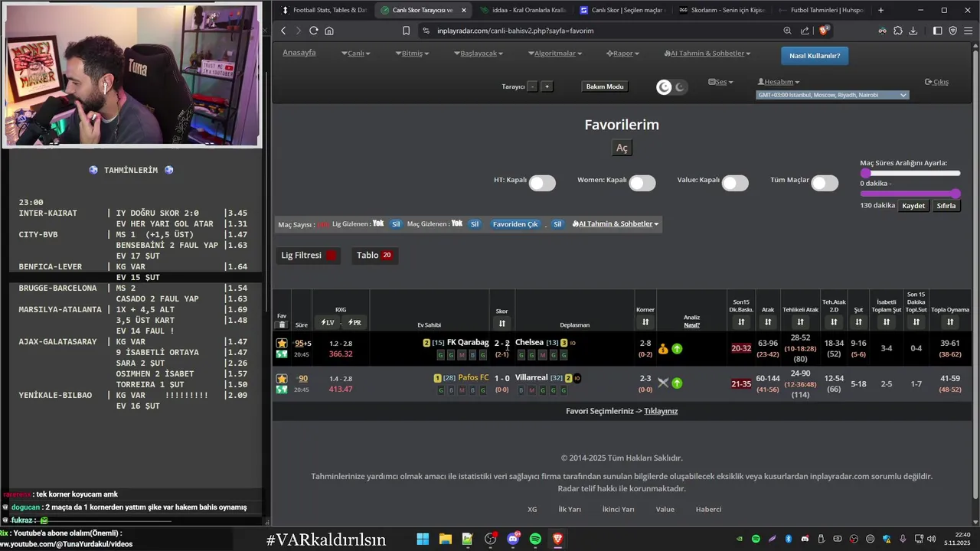
Task: Open the Brave Shields lion icon
Action: tap(825, 31)
